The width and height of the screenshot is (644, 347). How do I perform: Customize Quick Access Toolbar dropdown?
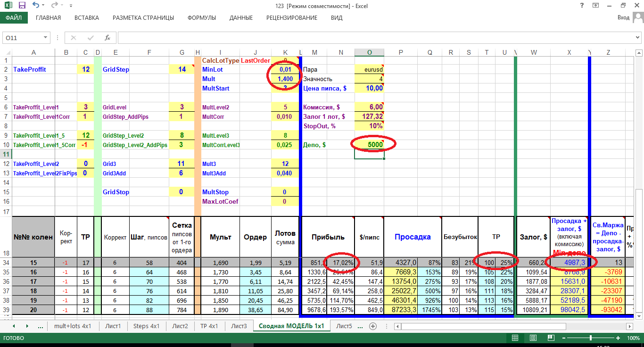[70, 6]
